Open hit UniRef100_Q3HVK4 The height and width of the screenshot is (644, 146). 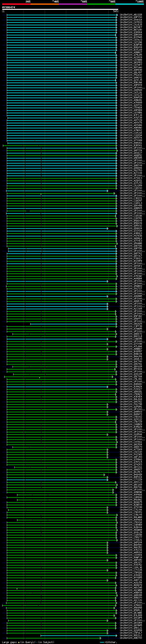131,32
